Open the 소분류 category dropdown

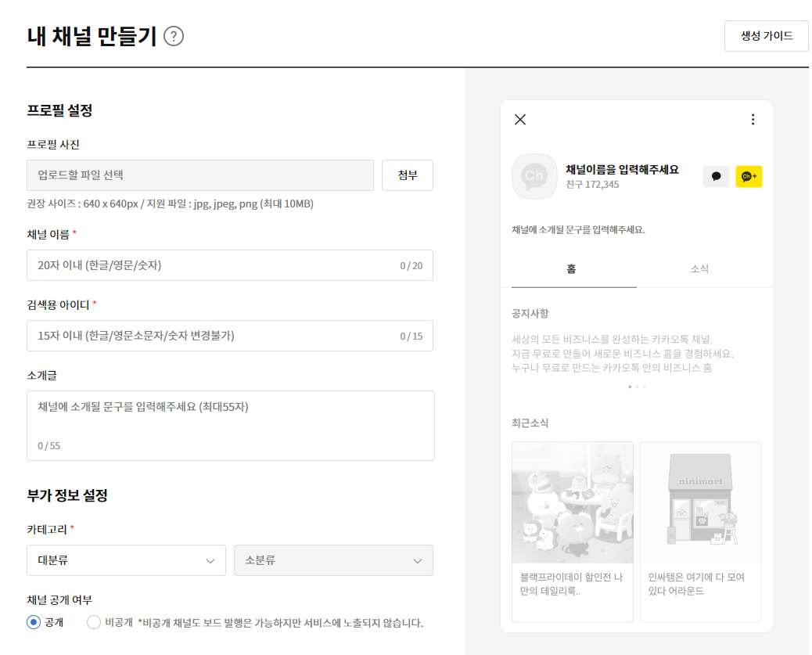pyautogui.click(x=333, y=560)
